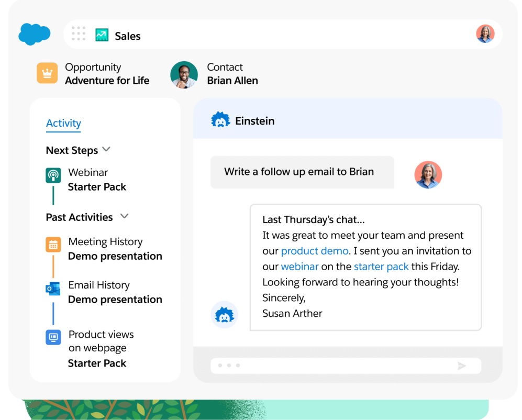Click the Einstein avatar beside the reply
This screenshot has width=522, height=420.
(x=225, y=315)
